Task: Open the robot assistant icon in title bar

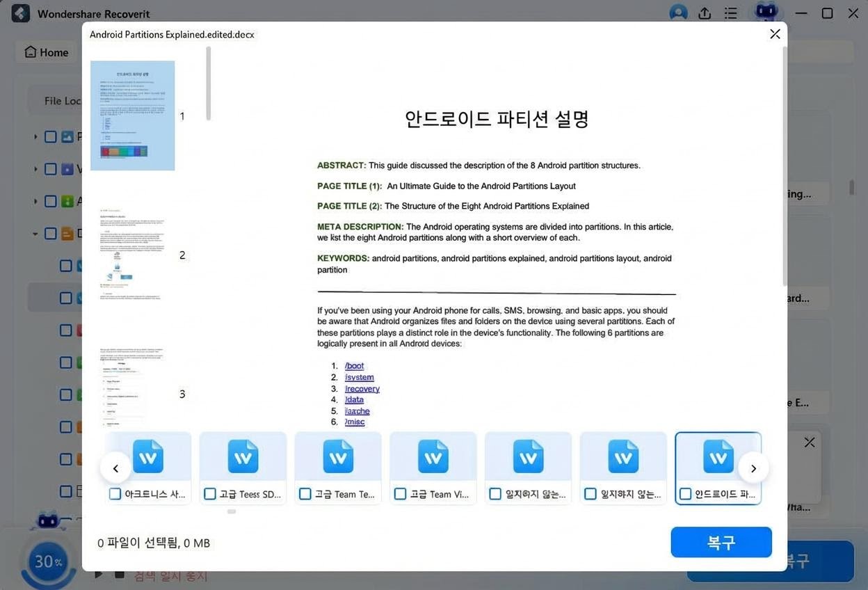Action: pyautogui.click(x=765, y=13)
